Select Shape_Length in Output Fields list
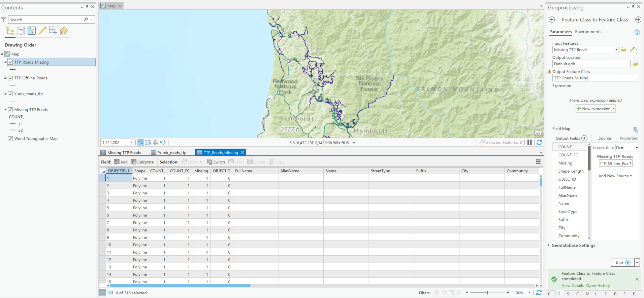The image size is (644, 298). (571, 171)
